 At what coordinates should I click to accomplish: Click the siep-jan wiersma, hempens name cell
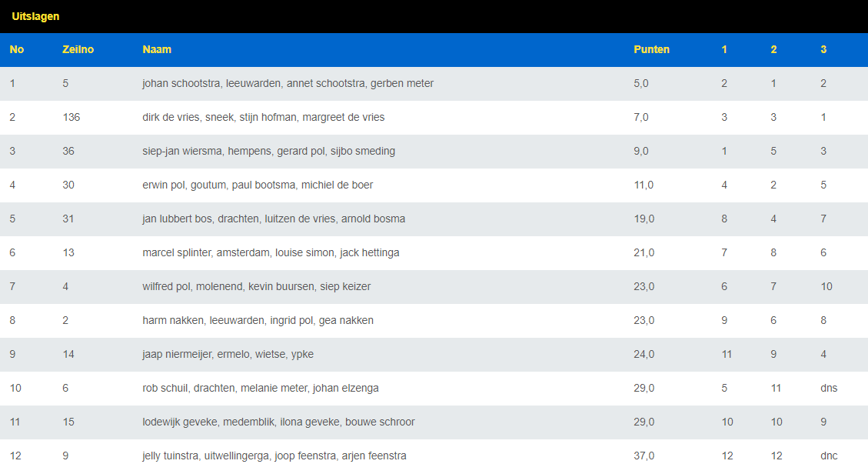[268, 151]
